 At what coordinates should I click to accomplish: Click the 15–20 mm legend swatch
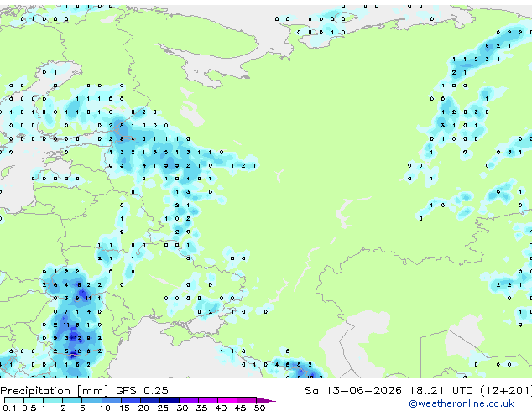pos(131,400)
